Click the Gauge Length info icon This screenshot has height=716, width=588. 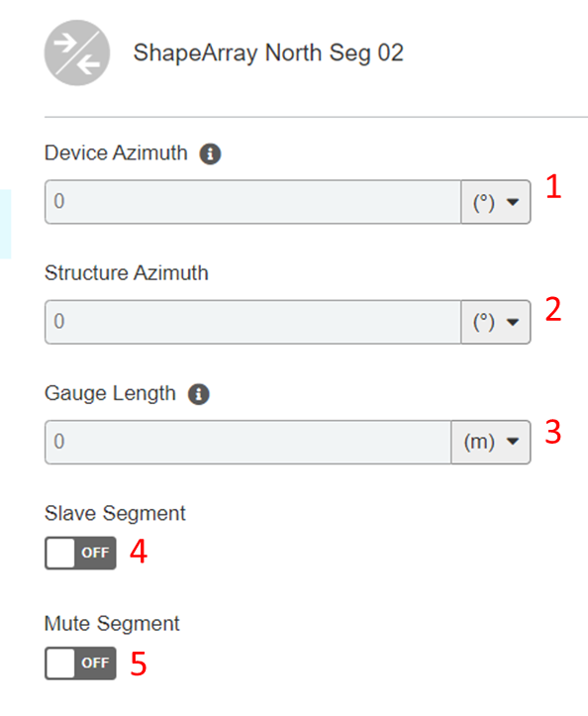coord(199,394)
